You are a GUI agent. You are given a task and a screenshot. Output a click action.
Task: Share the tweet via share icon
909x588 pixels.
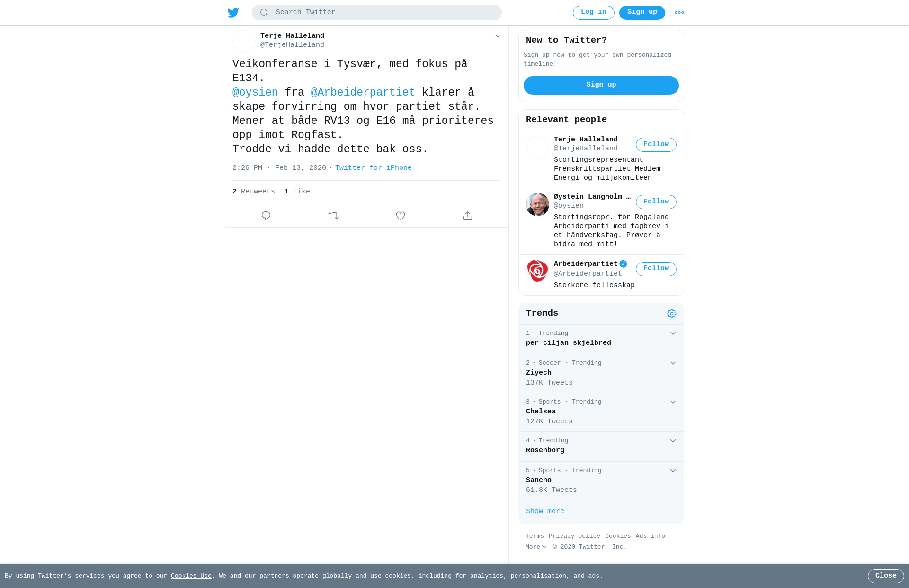(468, 216)
